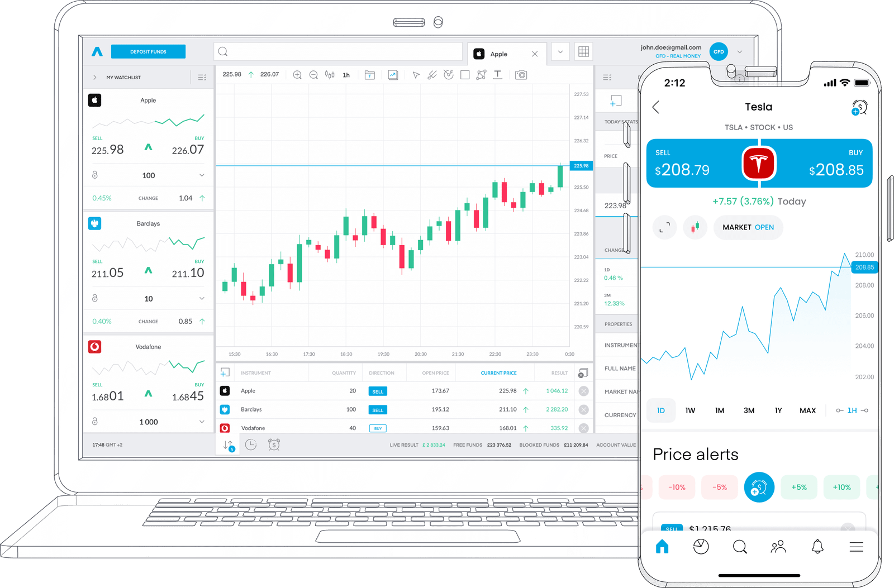894x588 pixels.
Task: Close the Apple tab
Action: point(535,54)
